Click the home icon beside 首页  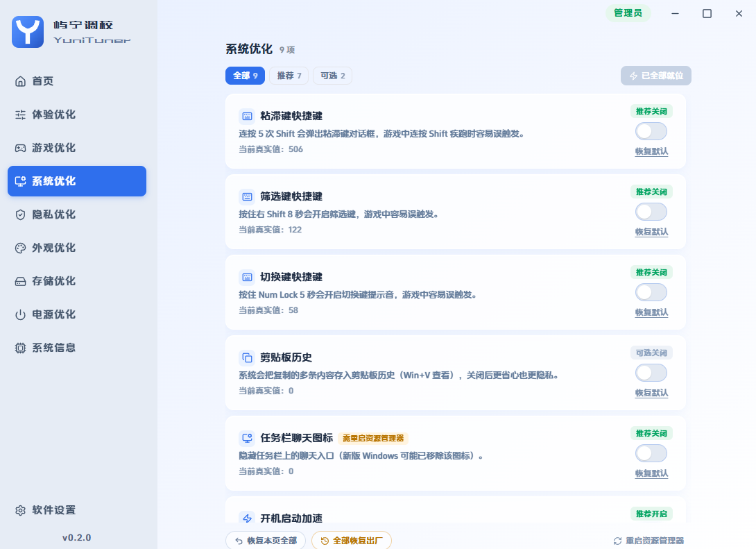click(x=20, y=81)
